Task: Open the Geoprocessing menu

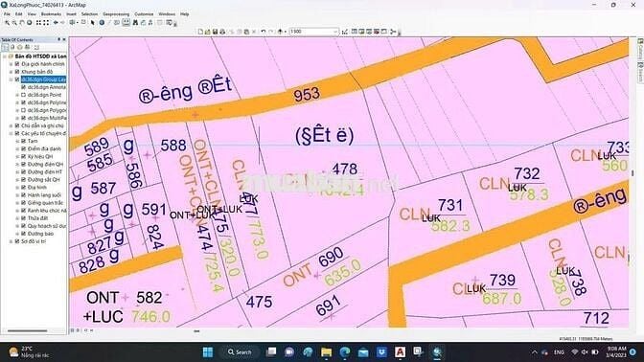Action: click(x=116, y=14)
